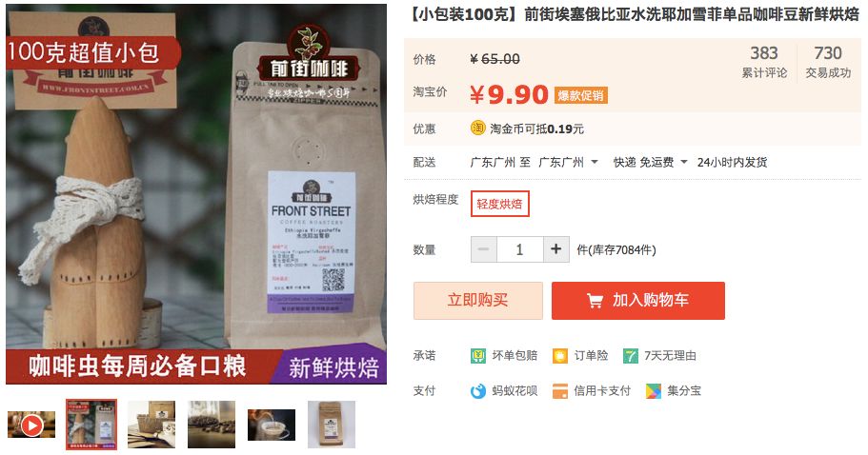Screen dimensions: 868x455
Task: Click the 信用卡支付 credit card icon
Action: [559, 391]
